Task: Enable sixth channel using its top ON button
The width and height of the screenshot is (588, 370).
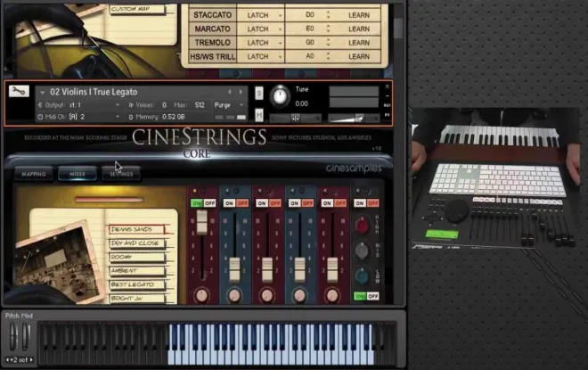Action: [x=360, y=203]
